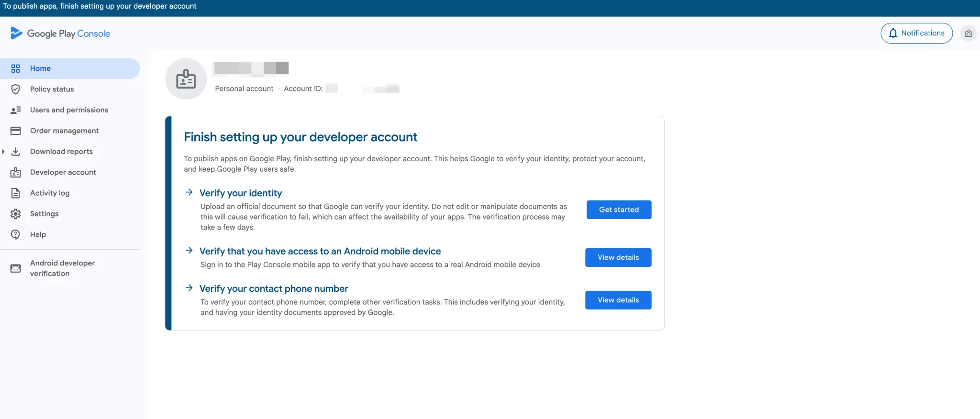Click View details for Android device verification
The height and width of the screenshot is (419, 980).
pos(618,257)
